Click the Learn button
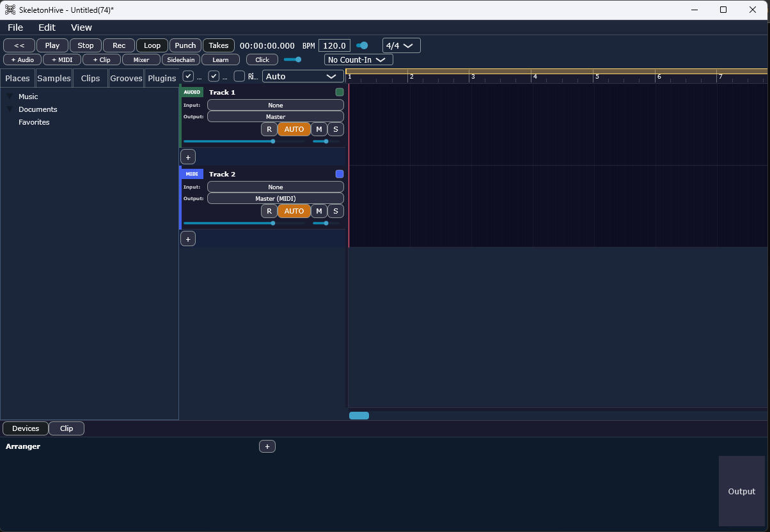This screenshot has width=770, height=532. point(221,59)
